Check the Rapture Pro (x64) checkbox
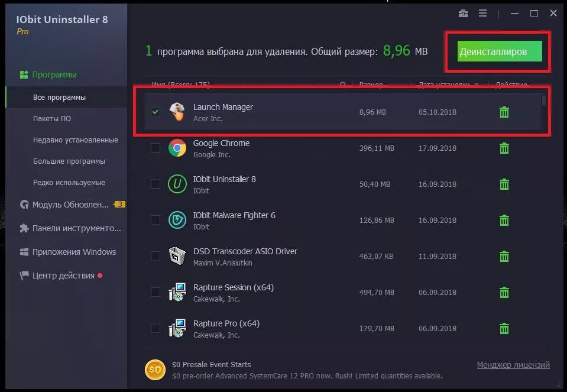This screenshot has height=392, width=567. point(155,328)
